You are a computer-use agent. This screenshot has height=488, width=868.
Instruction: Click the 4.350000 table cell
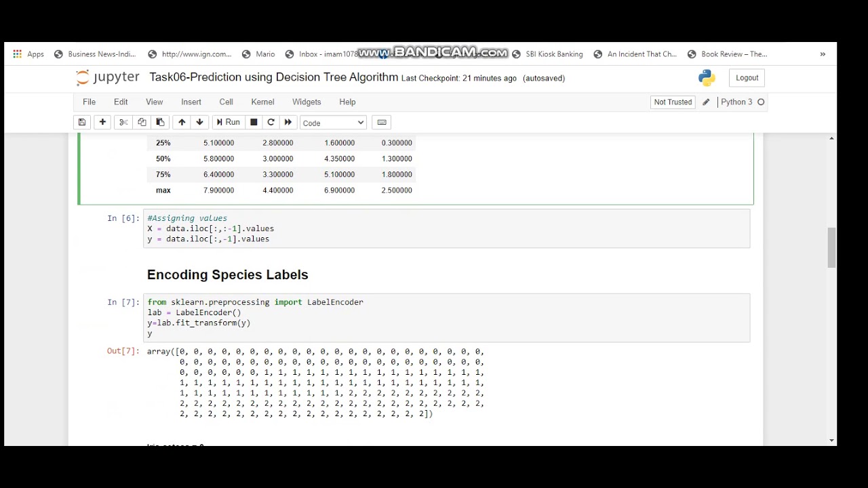point(339,159)
